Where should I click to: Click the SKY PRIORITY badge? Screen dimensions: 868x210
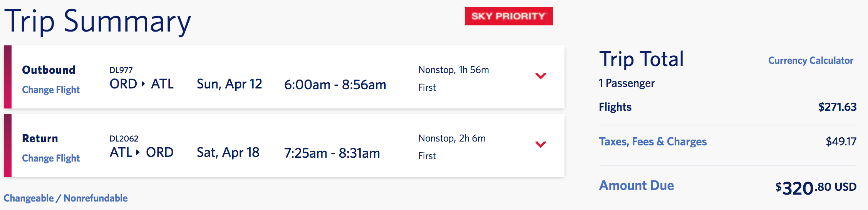coord(509,16)
